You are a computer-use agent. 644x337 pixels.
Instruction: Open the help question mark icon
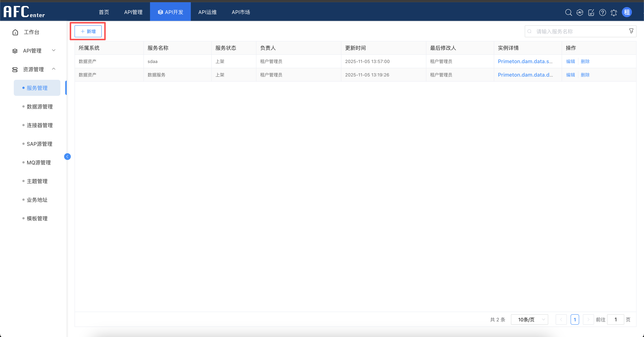pos(602,12)
